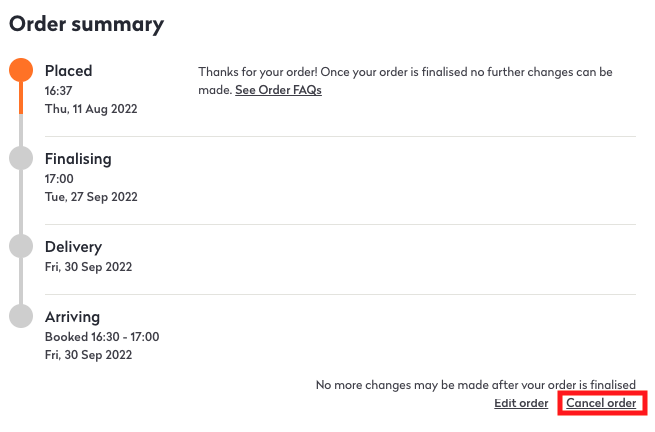Click the Tue, 27 Sep 2022 finalising date

(91, 196)
